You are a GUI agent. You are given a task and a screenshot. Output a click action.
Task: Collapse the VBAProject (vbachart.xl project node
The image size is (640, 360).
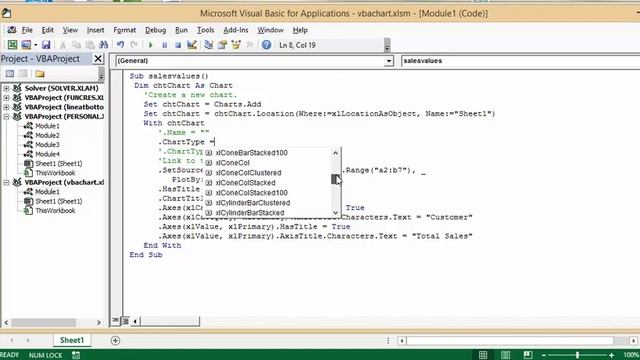click(x=7, y=182)
